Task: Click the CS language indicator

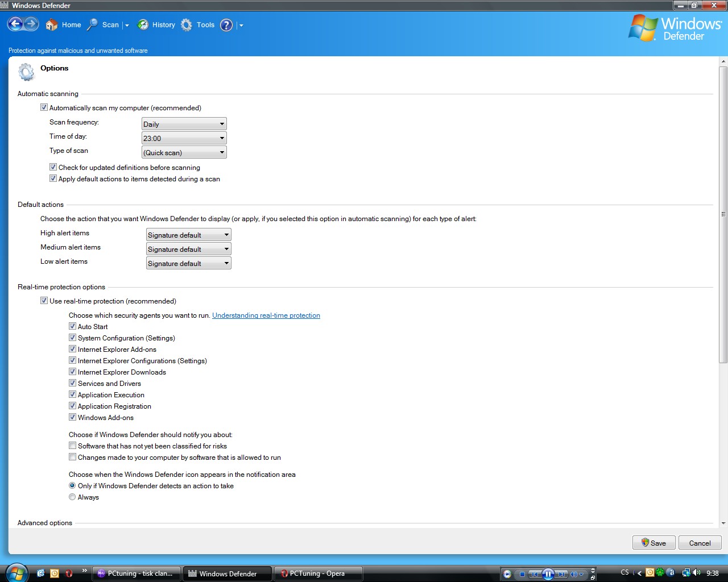Action: tap(625, 572)
